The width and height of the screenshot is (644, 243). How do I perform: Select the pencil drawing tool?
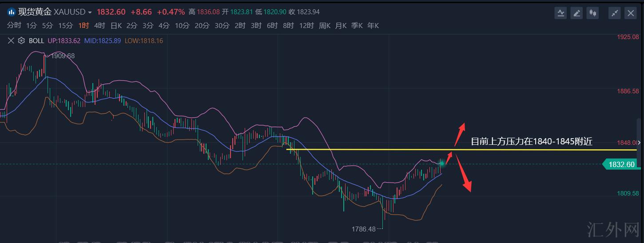(x=577, y=13)
